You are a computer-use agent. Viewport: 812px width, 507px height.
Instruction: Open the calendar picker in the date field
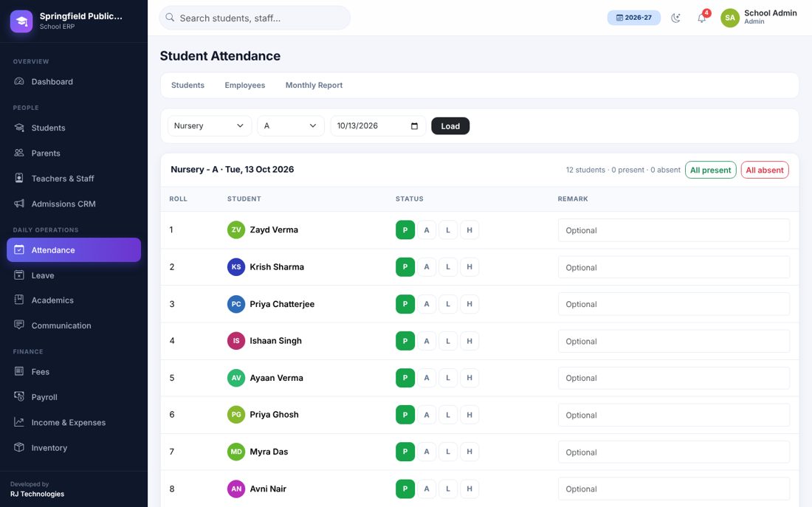(x=414, y=126)
